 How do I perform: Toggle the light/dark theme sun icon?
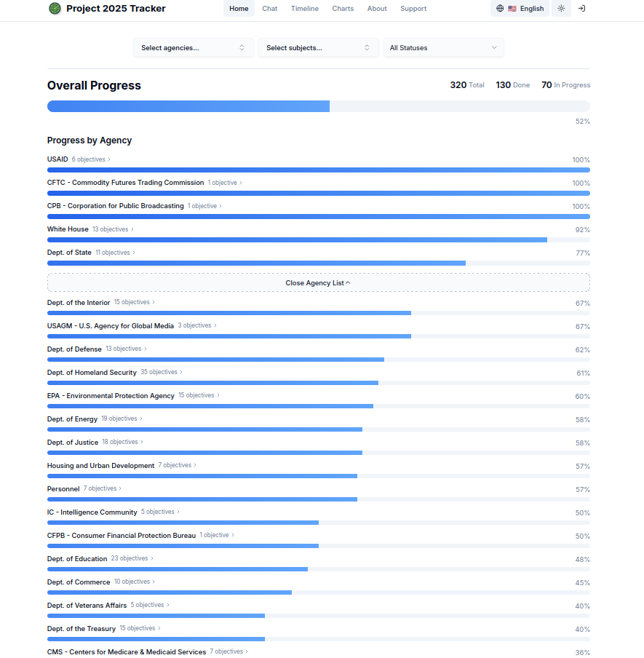pos(561,9)
